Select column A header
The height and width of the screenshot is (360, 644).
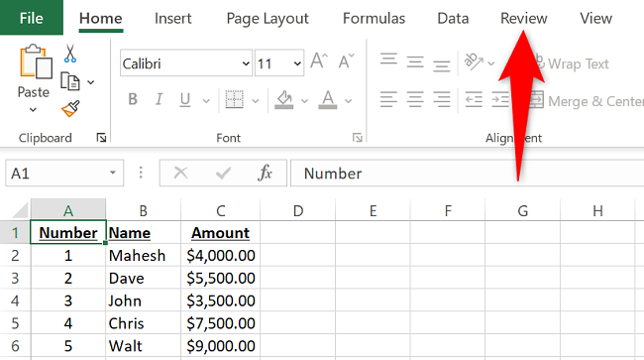pyautogui.click(x=68, y=210)
